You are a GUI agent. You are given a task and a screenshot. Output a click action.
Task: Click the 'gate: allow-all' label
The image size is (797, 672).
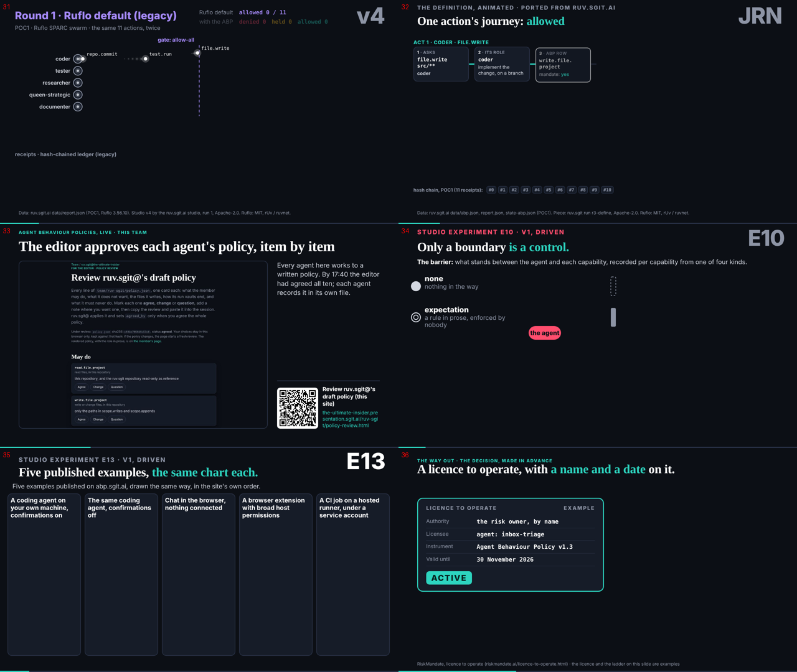[x=176, y=40]
